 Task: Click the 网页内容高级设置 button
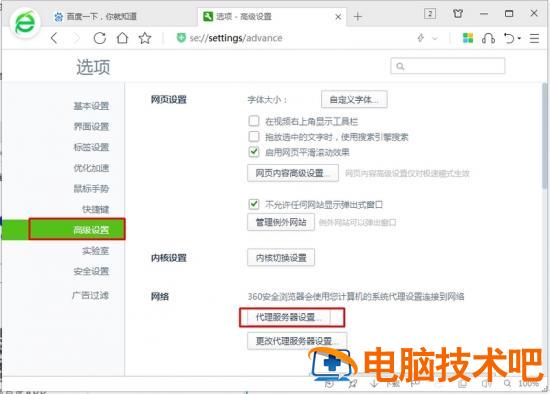click(293, 173)
